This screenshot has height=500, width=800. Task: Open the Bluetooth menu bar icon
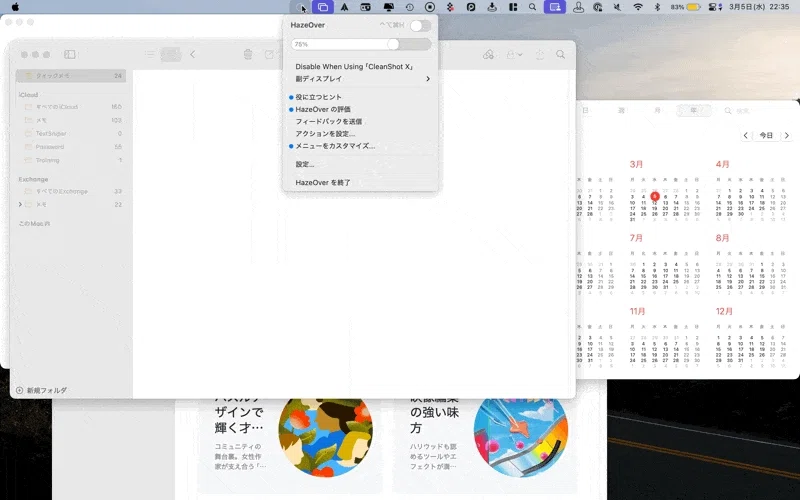tap(657, 7)
